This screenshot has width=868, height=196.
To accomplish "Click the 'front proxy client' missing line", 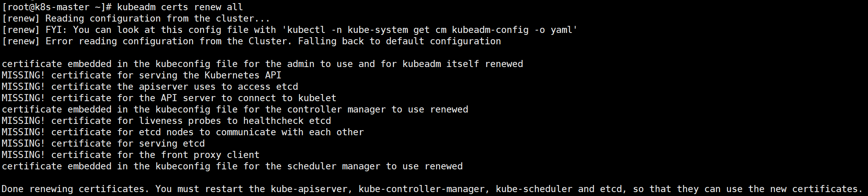I will click(x=131, y=155).
